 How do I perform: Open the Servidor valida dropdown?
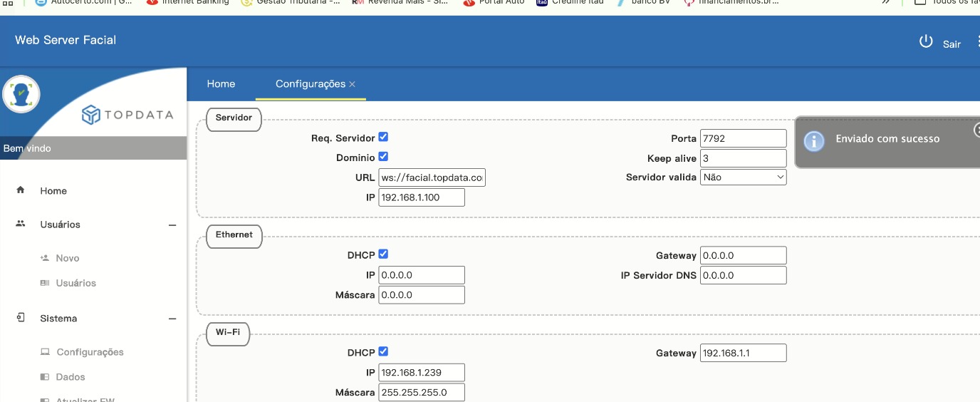743,177
